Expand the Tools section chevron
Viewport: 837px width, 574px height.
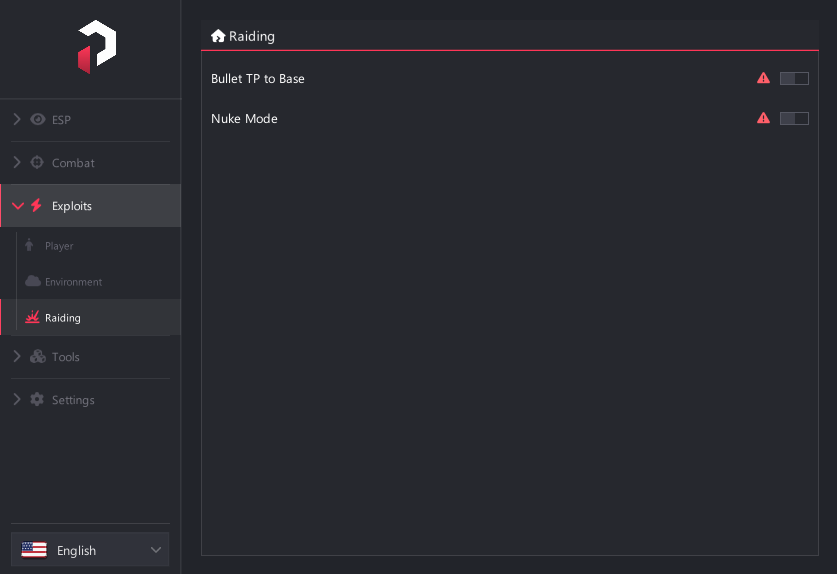(x=17, y=357)
